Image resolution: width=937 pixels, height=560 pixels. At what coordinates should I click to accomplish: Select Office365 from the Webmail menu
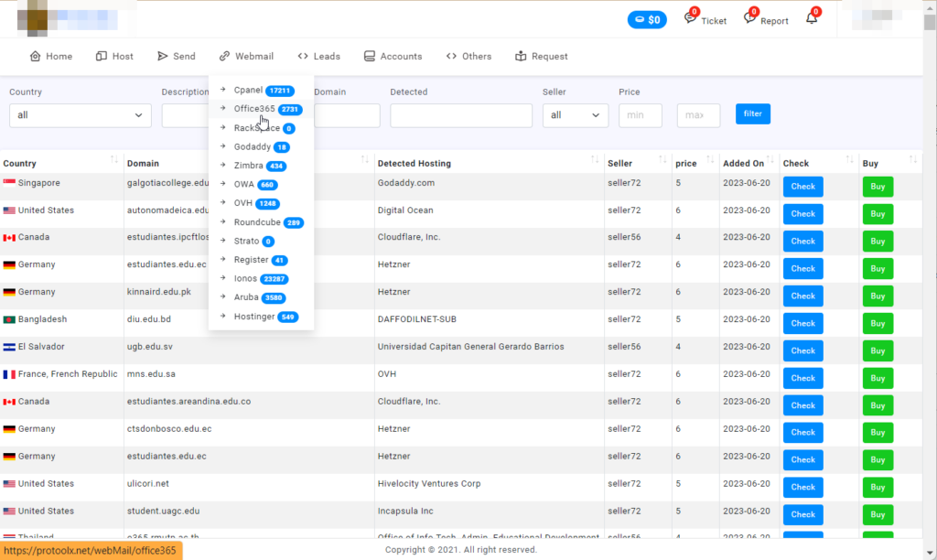click(x=253, y=109)
